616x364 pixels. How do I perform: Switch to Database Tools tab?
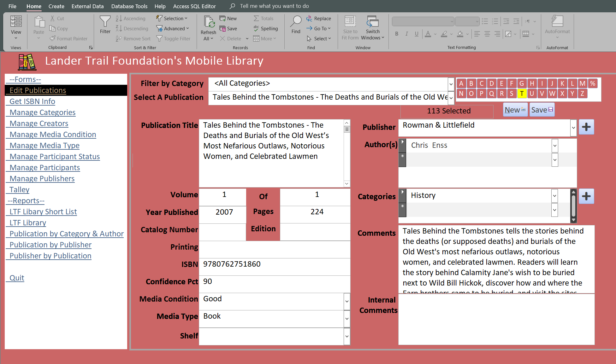pyautogui.click(x=129, y=6)
